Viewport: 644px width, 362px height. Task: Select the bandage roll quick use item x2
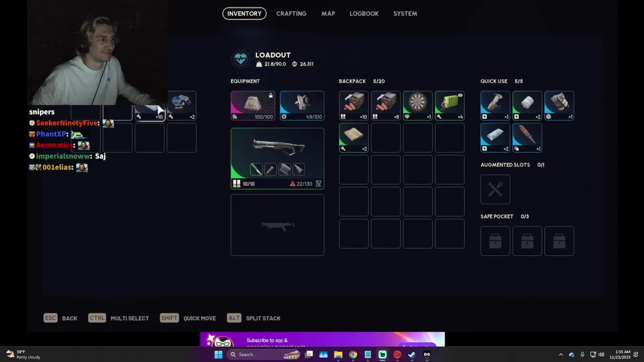point(527,106)
